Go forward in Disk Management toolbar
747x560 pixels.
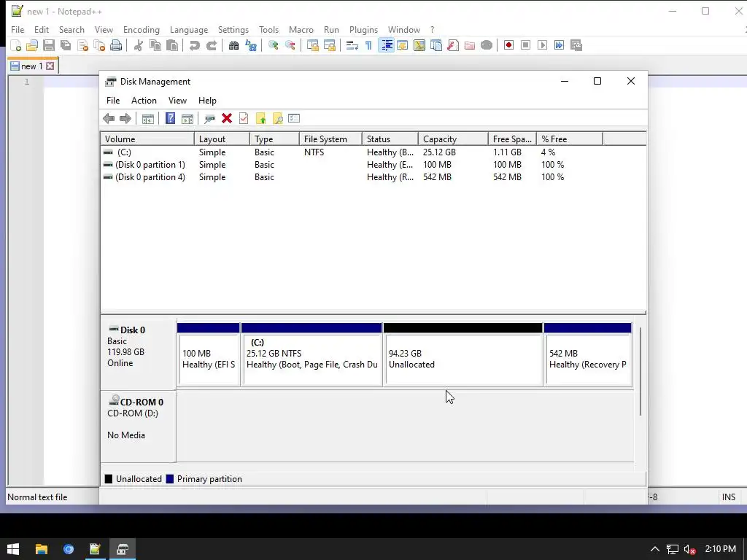pos(125,119)
